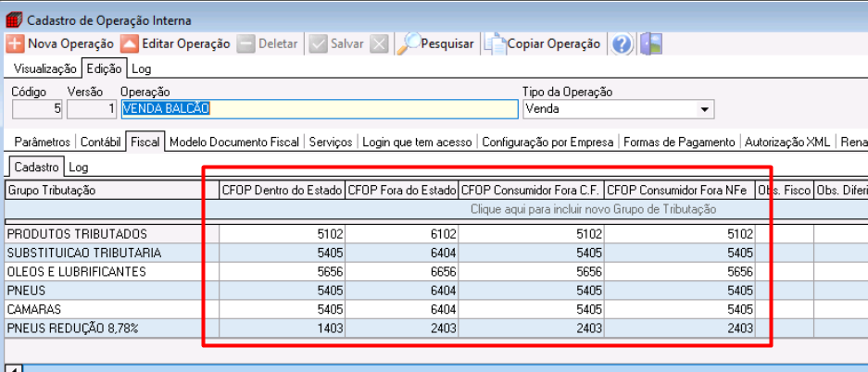Viewport: 868px width, 372px height.
Task: Click Editar Operação button label
Action: (186, 43)
